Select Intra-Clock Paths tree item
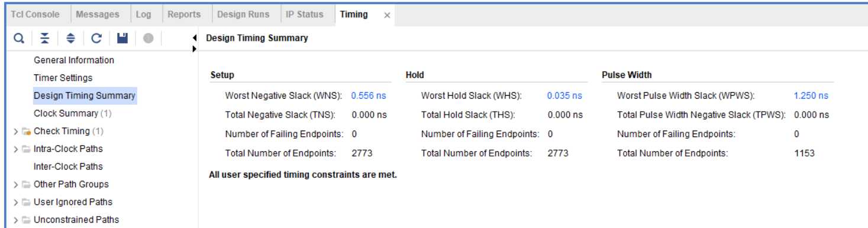Viewport: 868px width, 228px height. pyautogui.click(x=68, y=149)
